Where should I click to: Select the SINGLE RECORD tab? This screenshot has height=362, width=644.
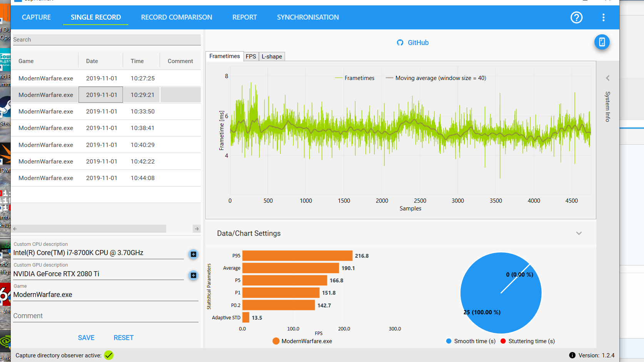coord(96,17)
